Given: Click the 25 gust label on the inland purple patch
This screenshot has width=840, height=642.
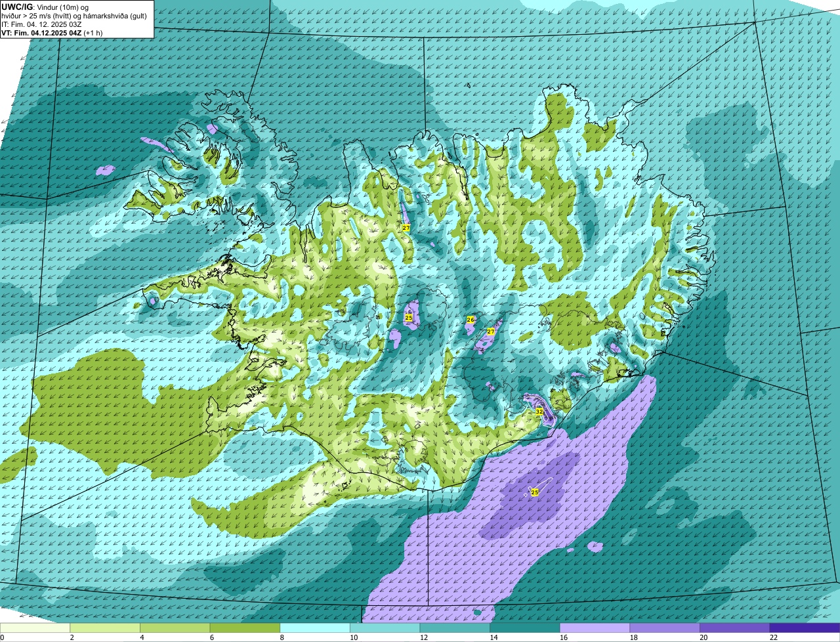Looking at the screenshot, I should (x=409, y=318).
